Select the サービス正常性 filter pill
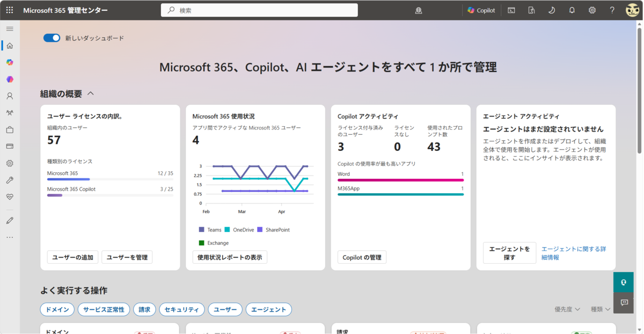This screenshot has width=644, height=334. click(104, 309)
